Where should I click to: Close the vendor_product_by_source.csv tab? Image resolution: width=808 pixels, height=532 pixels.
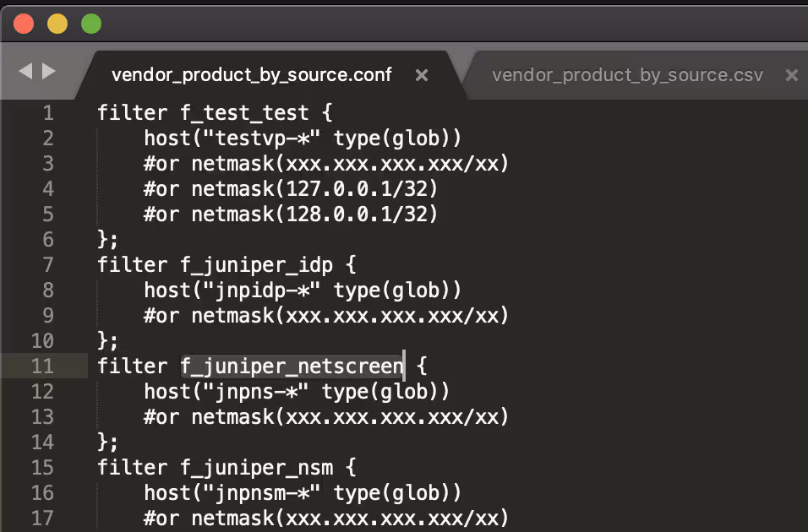point(792,75)
